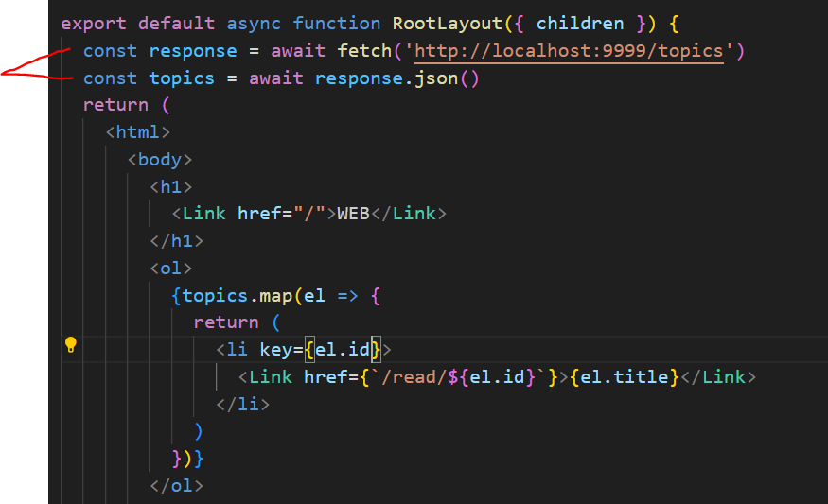
Task: Click the 'response' variable in the const declaration
Action: (193, 51)
